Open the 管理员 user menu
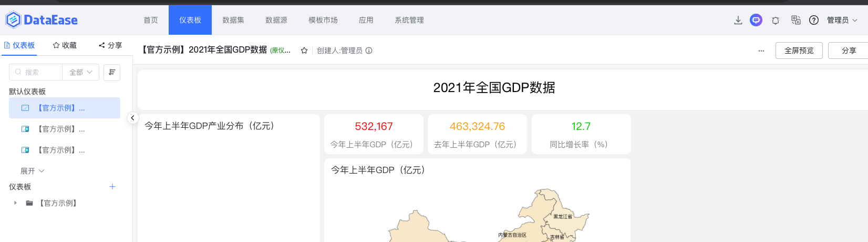The width and height of the screenshot is (868, 242). tap(842, 20)
